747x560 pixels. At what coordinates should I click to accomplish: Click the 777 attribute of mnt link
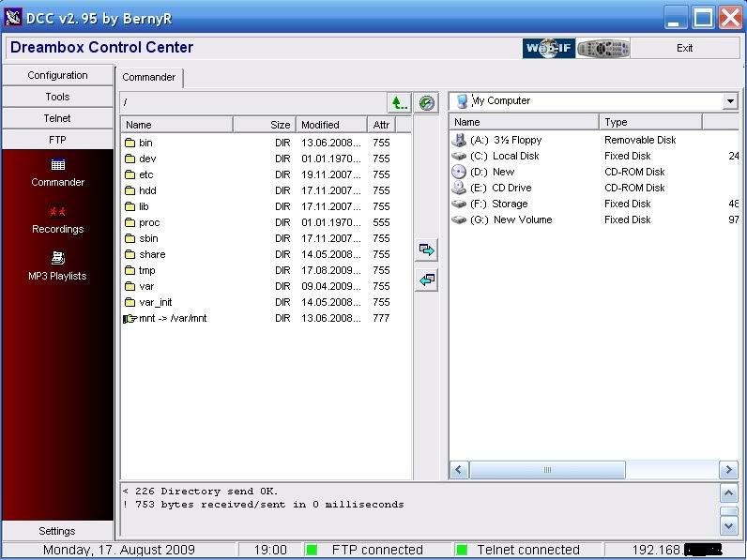pos(382,318)
